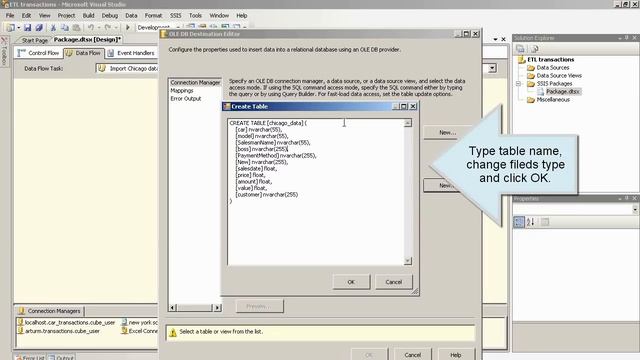This screenshot has height=360, width=640.
Task: Click the page list scroll left arrow
Action: coord(173,307)
